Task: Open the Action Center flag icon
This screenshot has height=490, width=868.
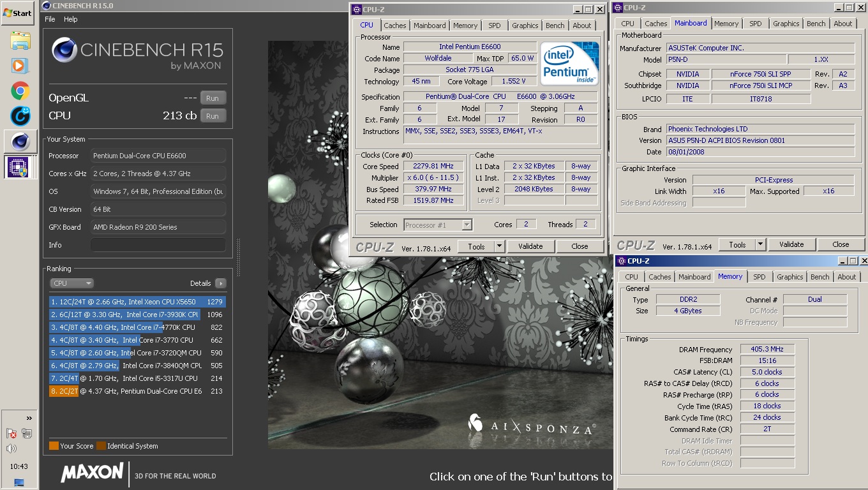Action: click(x=11, y=434)
